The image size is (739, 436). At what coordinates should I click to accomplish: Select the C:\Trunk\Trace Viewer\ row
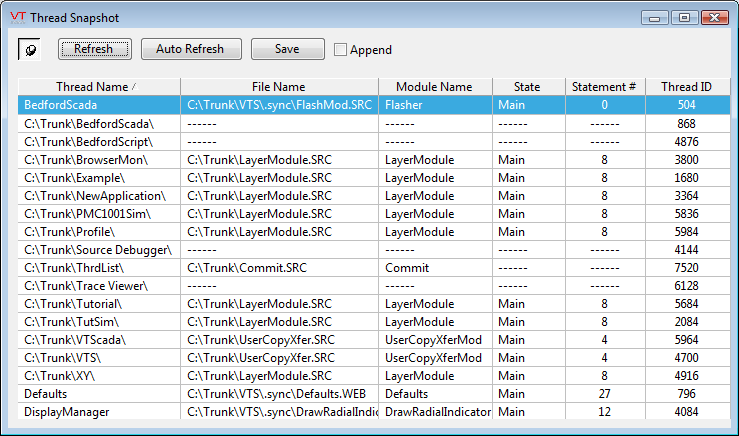pyautogui.click(x=100, y=285)
